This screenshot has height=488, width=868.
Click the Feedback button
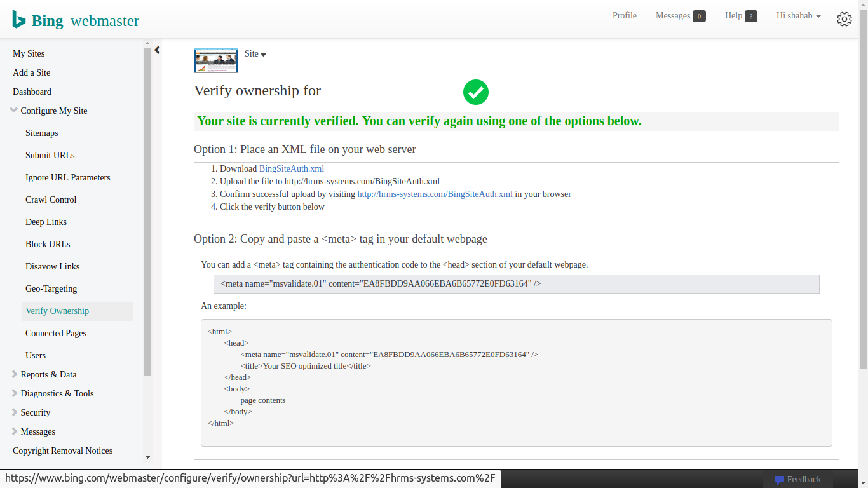[797, 479]
